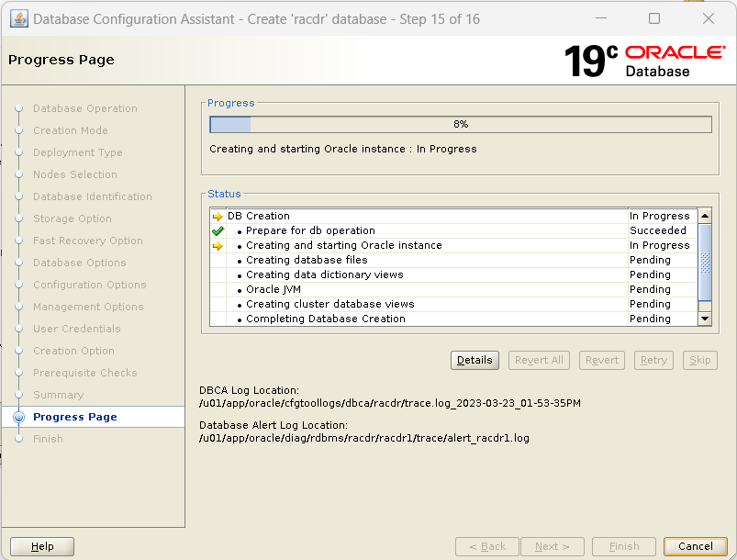Open the Details button

(475, 360)
